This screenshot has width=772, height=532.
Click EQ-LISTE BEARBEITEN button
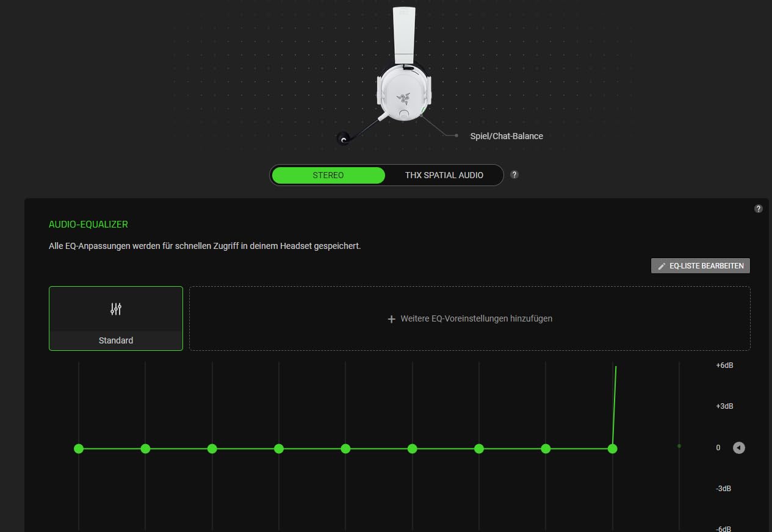[701, 266]
